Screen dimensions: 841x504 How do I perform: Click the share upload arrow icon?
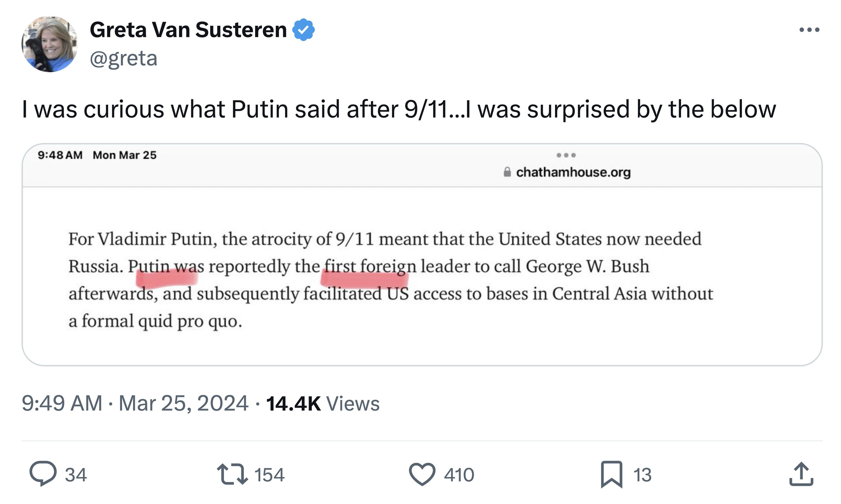point(801,474)
